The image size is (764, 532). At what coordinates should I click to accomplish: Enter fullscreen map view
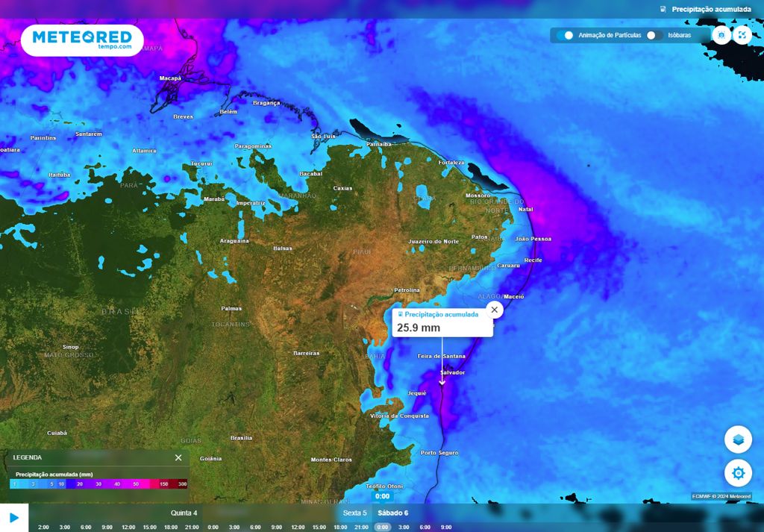742,35
